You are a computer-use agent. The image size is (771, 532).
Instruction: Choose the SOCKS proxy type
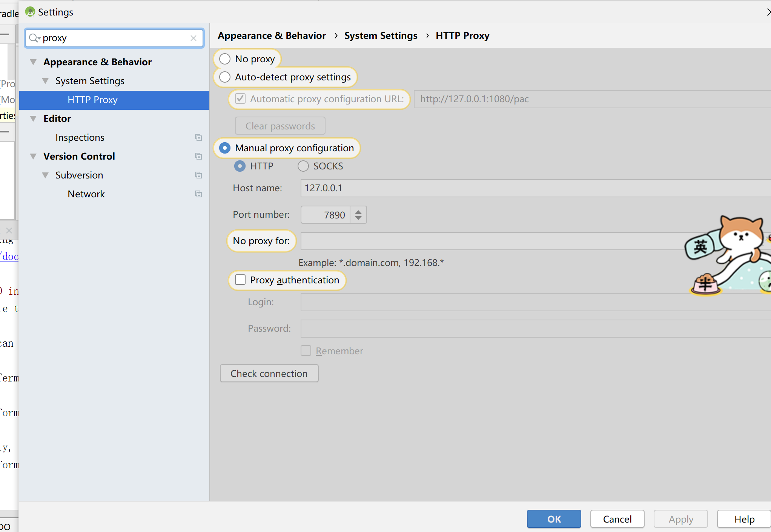click(303, 166)
